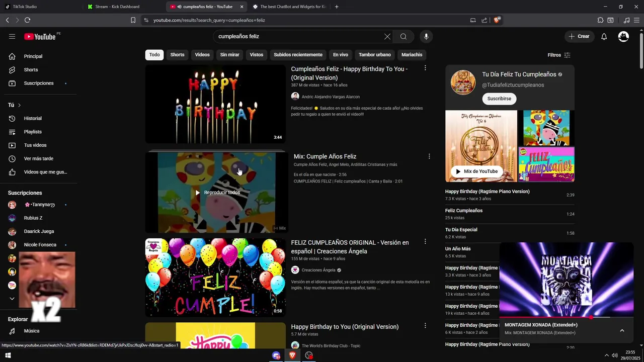Click the Crear button
The height and width of the screenshot is (362, 644).
click(x=580, y=36)
